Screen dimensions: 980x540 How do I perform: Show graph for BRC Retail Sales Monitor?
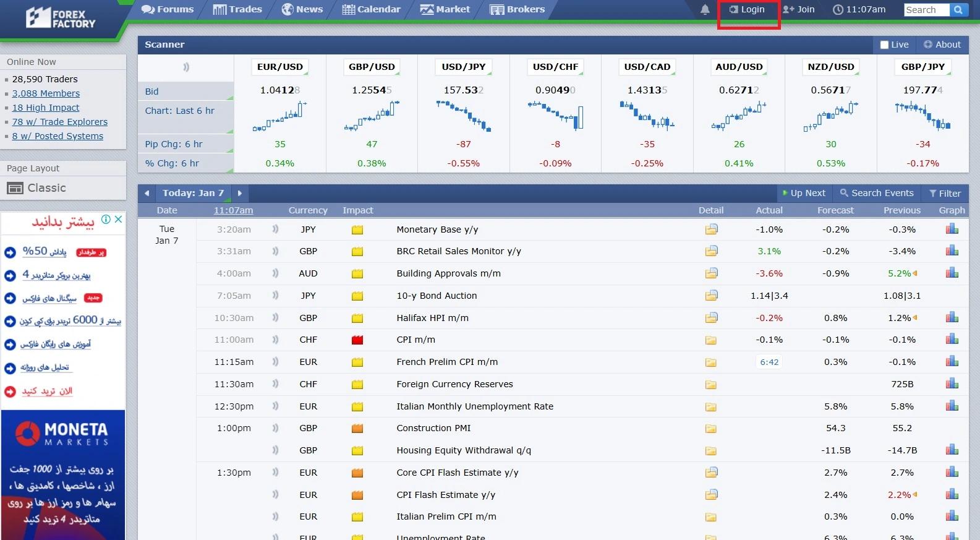(x=952, y=251)
